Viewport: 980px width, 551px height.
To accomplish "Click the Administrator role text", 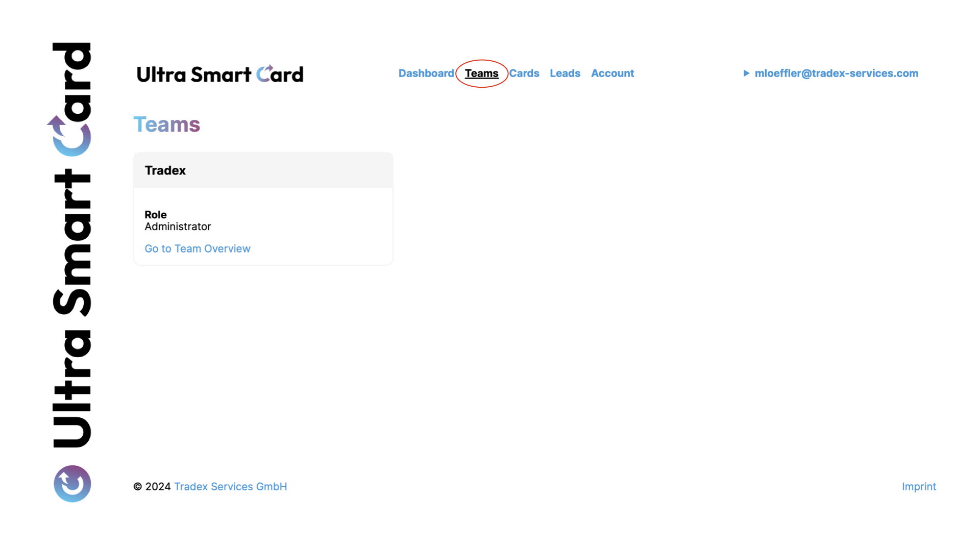I will 178,227.
